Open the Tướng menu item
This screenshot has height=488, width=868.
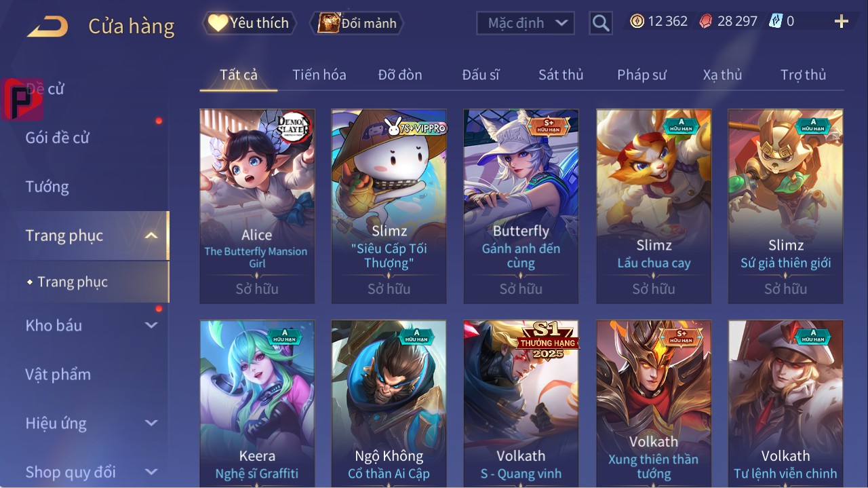47,187
